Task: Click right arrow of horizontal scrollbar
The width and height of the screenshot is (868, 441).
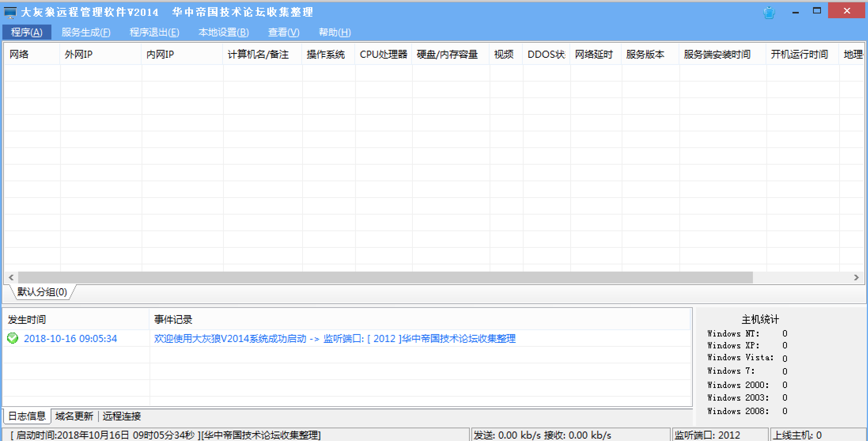Action: (x=856, y=278)
